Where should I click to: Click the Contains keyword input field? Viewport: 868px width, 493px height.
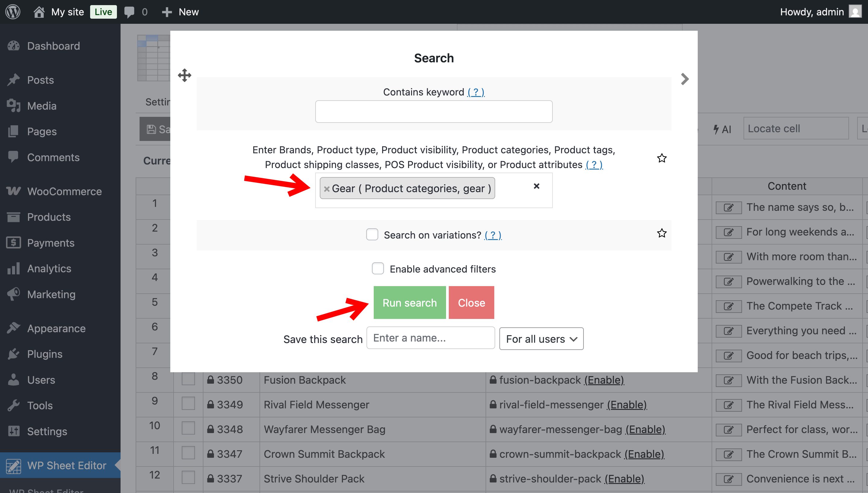pyautogui.click(x=433, y=111)
